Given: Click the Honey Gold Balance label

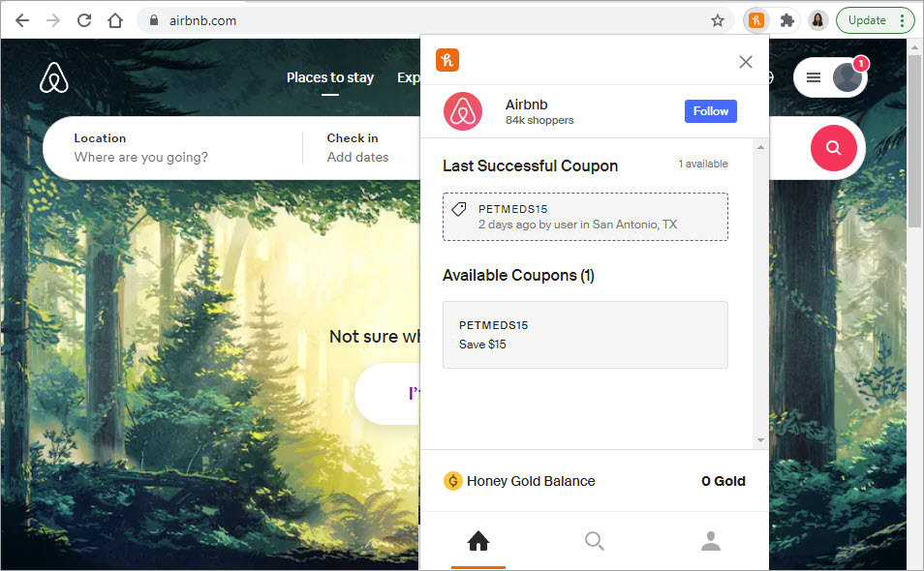Looking at the screenshot, I should pos(531,481).
